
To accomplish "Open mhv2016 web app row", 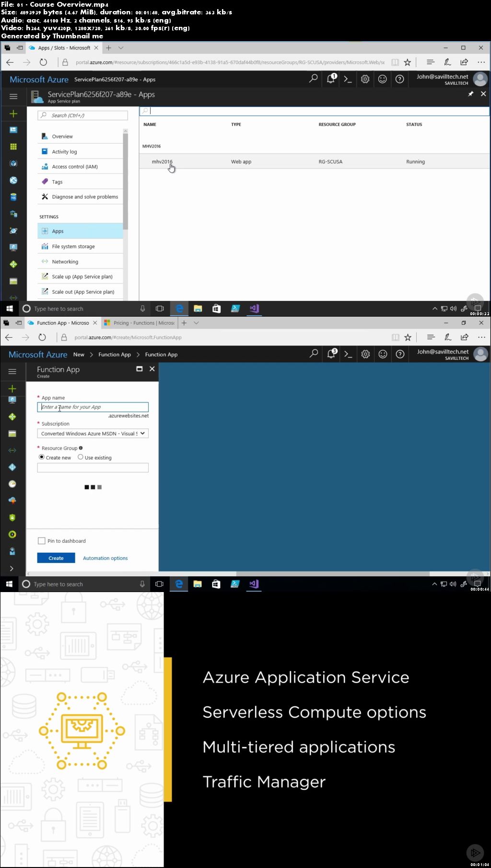I will point(315,161).
